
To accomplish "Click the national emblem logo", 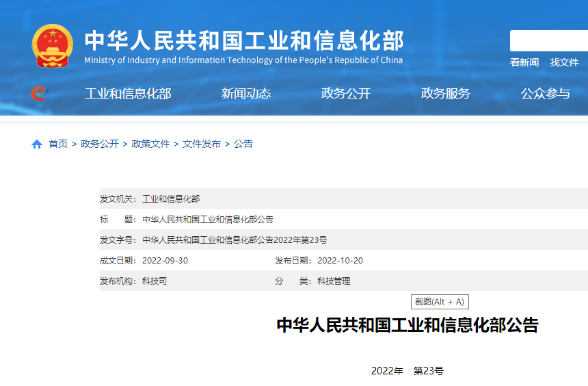I will click(x=53, y=46).
